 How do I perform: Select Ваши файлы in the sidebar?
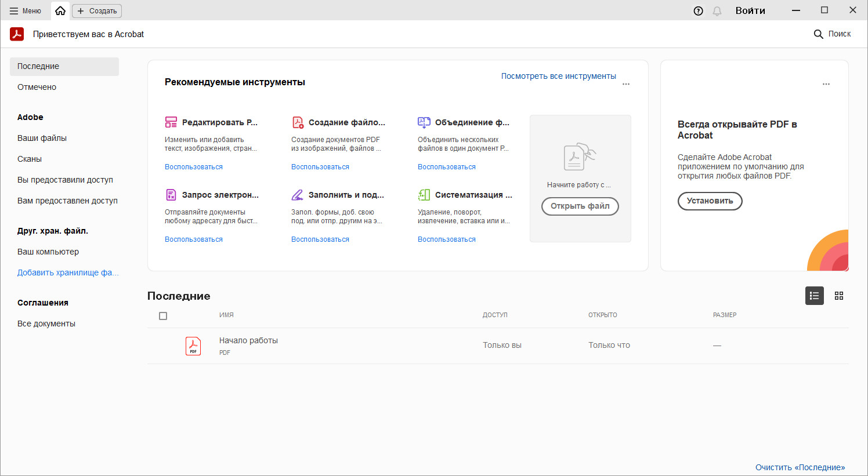42,138
